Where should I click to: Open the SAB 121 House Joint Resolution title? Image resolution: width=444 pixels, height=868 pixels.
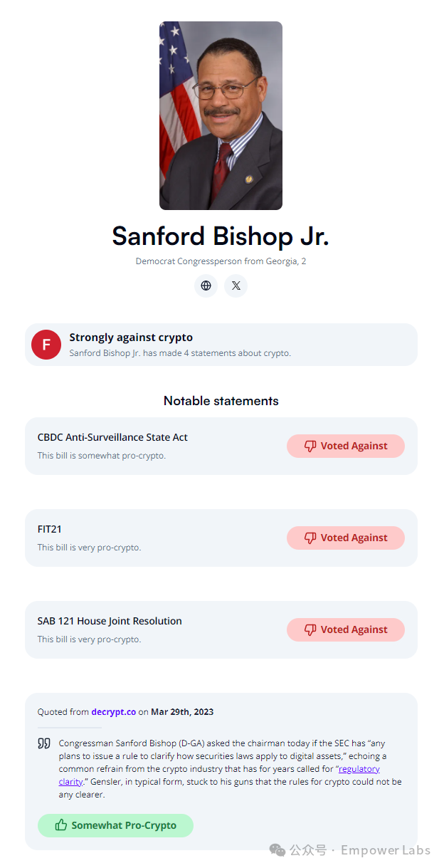tap(110, 621)
